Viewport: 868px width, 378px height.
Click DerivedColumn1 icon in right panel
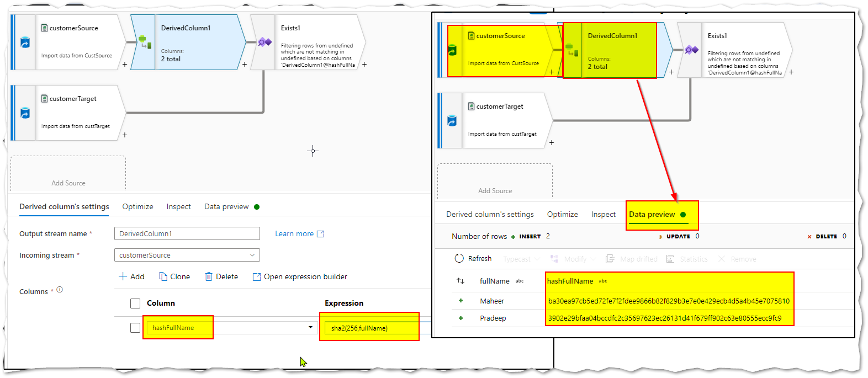571,50
